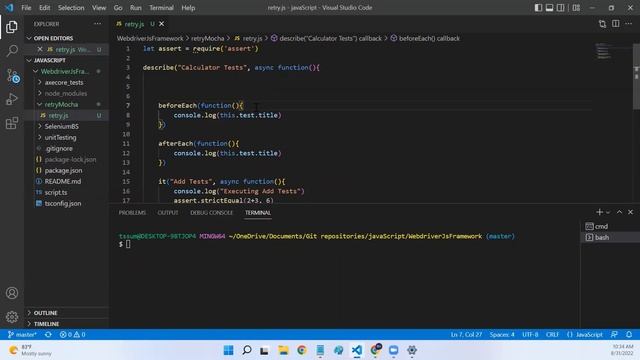This screenshot has height=360, width=640.
Task: Select the cmd terminal instance
Action: point(610,226)
